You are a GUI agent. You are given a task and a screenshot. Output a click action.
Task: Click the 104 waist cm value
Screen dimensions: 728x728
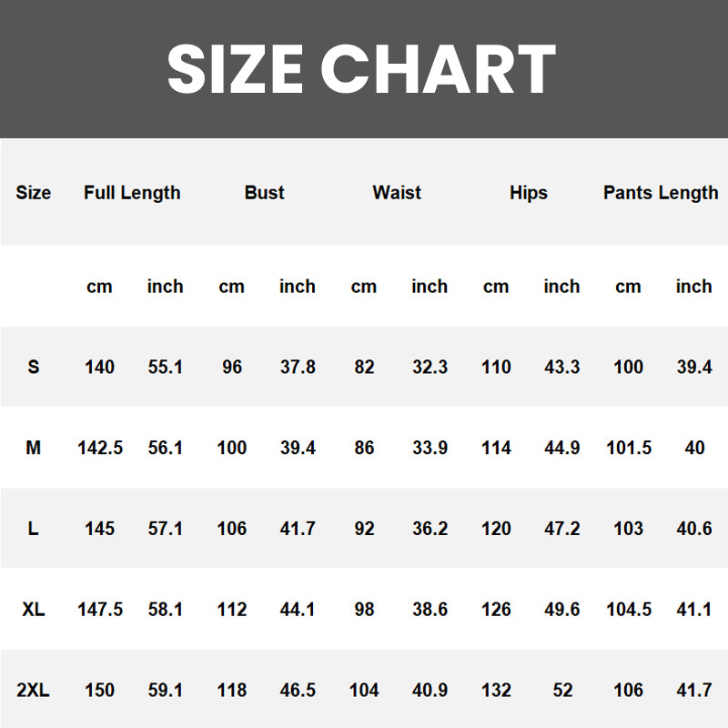pos(364,691)
